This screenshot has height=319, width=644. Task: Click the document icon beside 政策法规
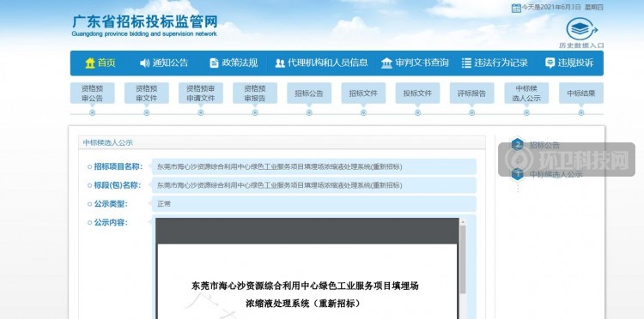pyautogui.click(x=214, y=63)
